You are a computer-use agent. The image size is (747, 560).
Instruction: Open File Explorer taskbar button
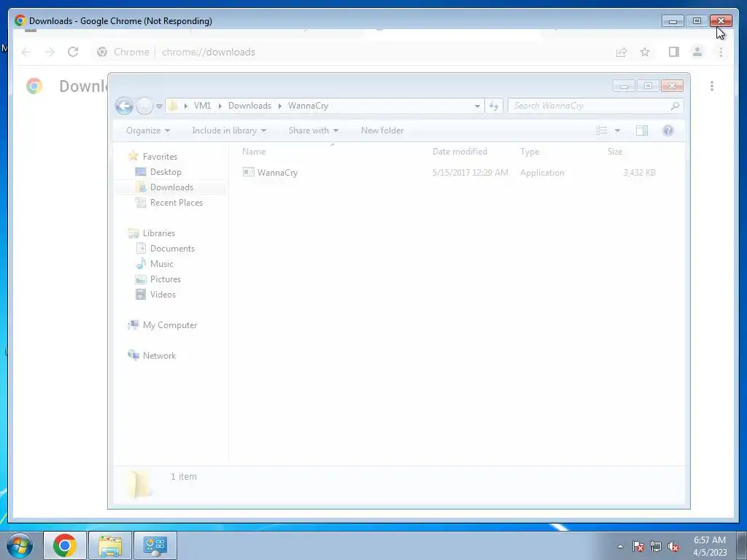coord(110,545)
